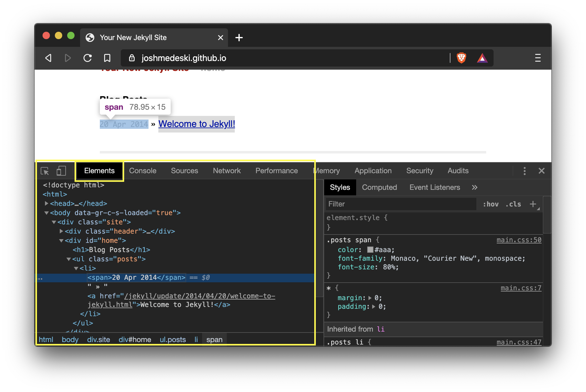The width and height of the screenshot is (586, 392).
Task: Open the browser hamburger menu
Action: [x=538, y=58]
